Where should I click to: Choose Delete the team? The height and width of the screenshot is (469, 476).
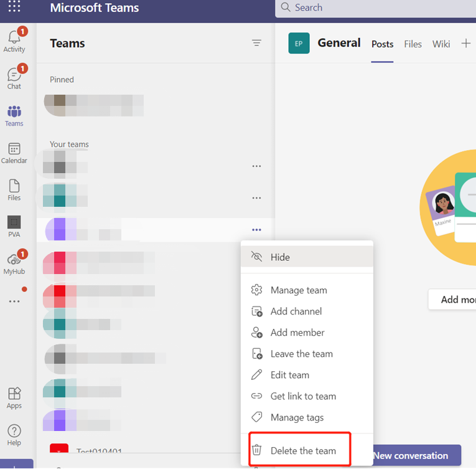pos(307,451)
